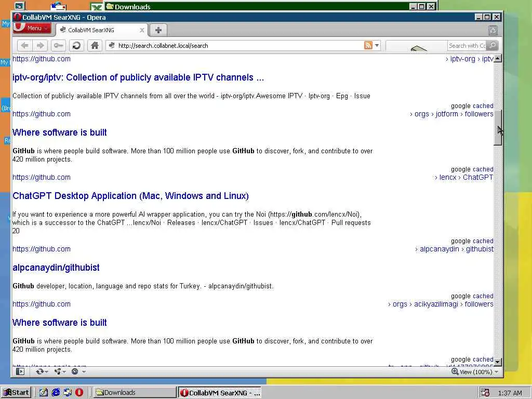Screen dimensions: 532x399
Task: Open the Windows Start menu
Action: tap(16, 393)
